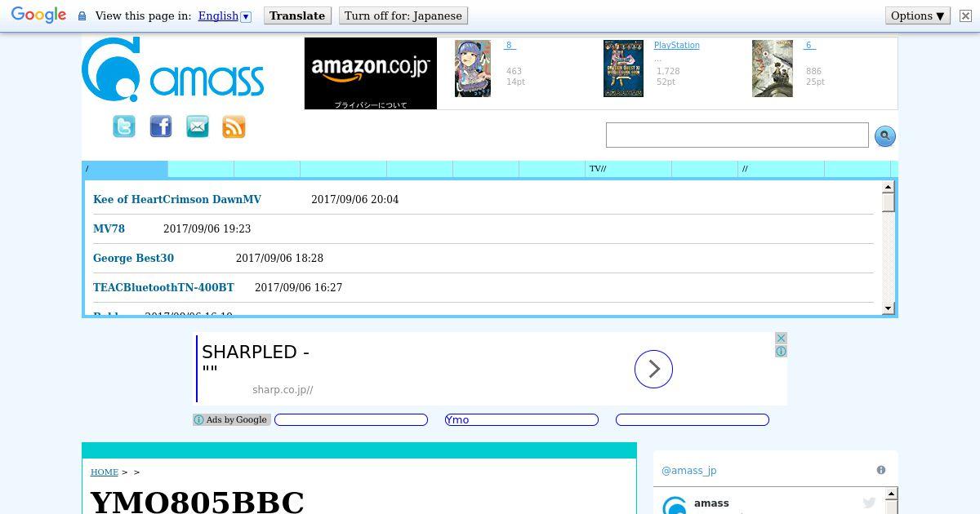Open the PlayStation product thumbnail
980x514 pixels.
(623, 69)
